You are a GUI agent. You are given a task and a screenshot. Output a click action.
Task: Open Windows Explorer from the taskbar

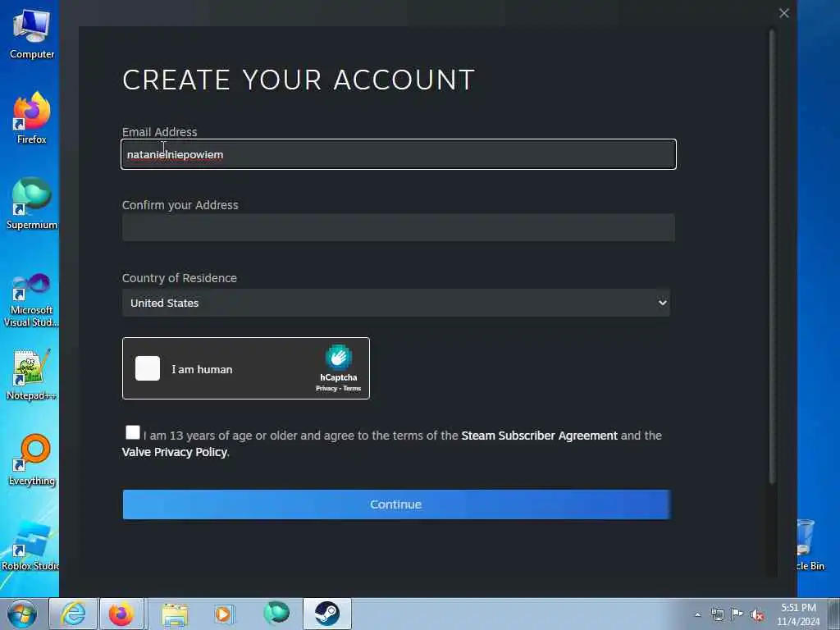point(175,614)
